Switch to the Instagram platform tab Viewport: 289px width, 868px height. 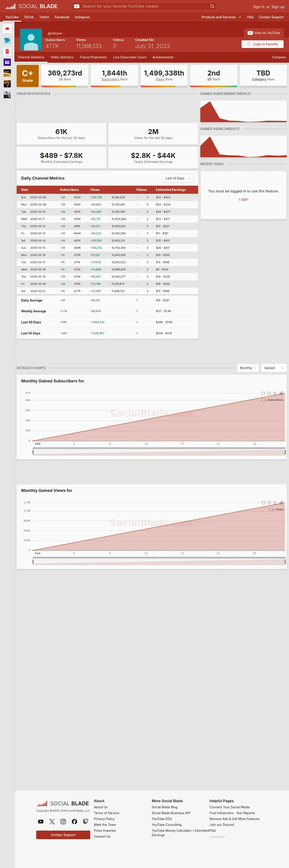click(82, 17)
